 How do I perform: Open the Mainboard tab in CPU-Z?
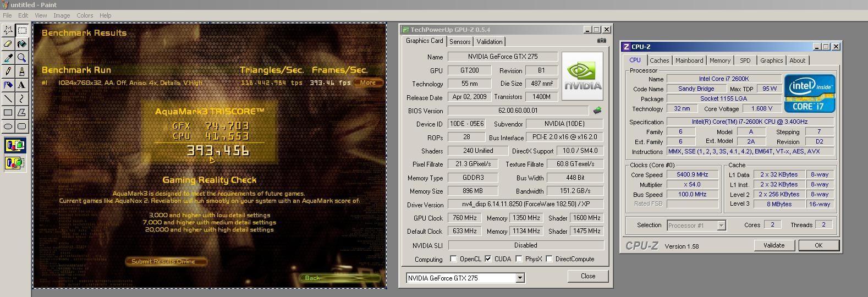click(689, 61)
